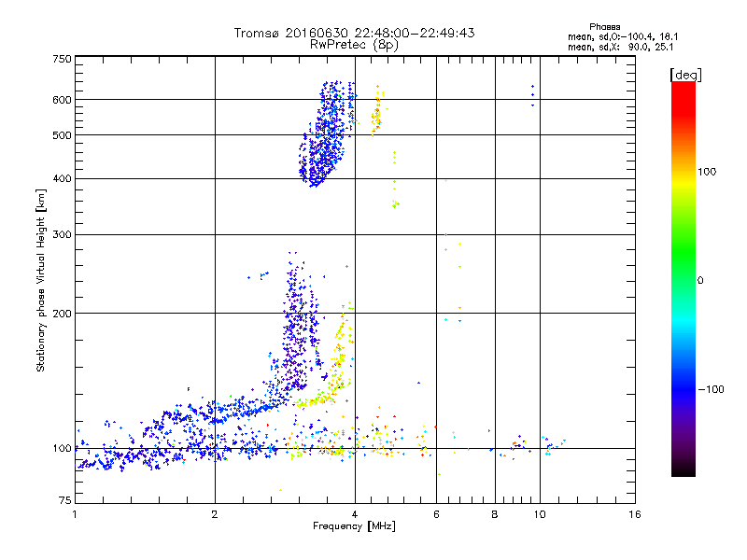Click the isolated blue points near 10 MHz
The width and height of the screenshot is (747, 560).
click(532, 92)
